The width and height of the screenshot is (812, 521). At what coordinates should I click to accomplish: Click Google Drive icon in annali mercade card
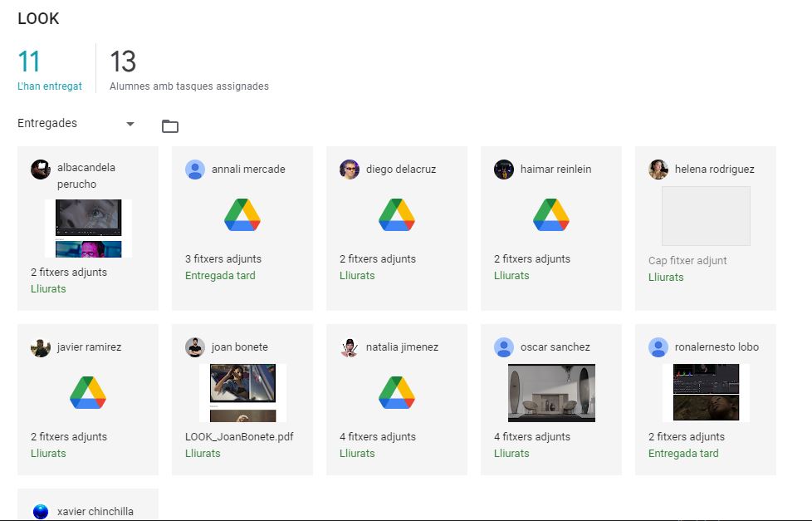tap(242, 215)
